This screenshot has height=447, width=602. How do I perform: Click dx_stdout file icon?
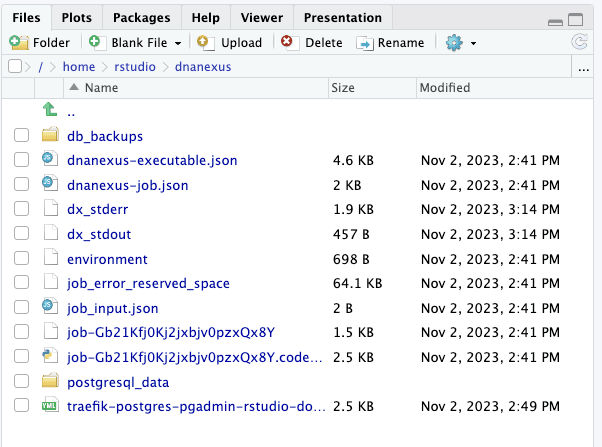point(51,233)
